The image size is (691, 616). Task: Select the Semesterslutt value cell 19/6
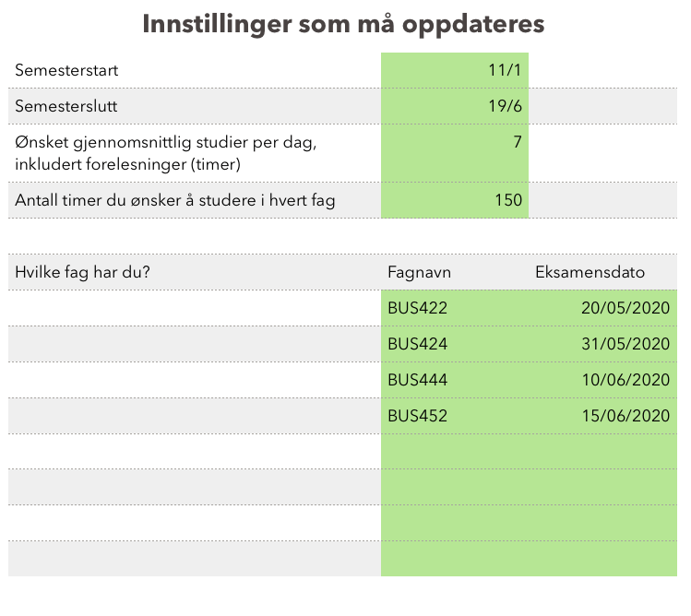455,106
